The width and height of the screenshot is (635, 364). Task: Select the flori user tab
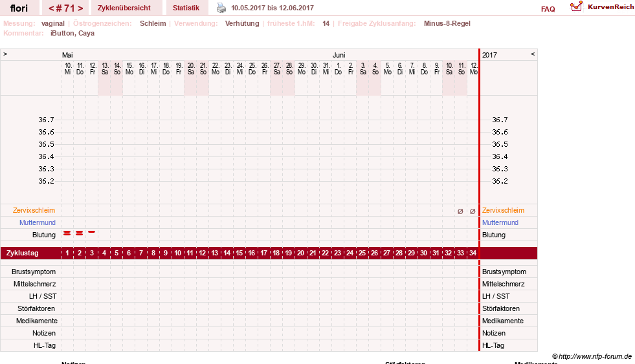point(19,8)
